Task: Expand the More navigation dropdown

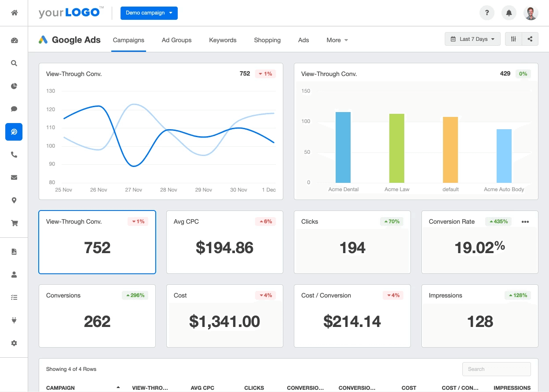Action: 337,40
